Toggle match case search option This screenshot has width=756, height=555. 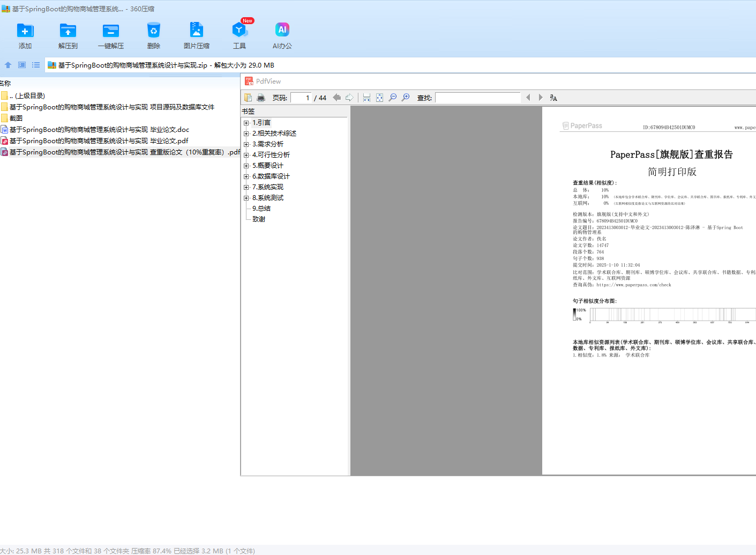pyautogui.click(x=553, y=98)
